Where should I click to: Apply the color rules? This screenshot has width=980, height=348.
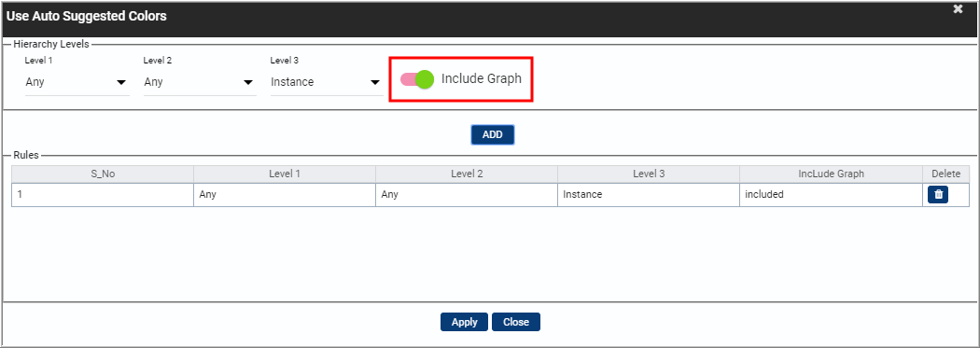(x=465, y=322)
